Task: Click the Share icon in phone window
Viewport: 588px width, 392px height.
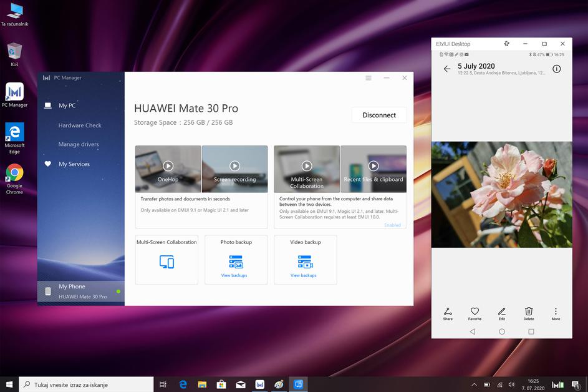Action: tap(448, 312)
